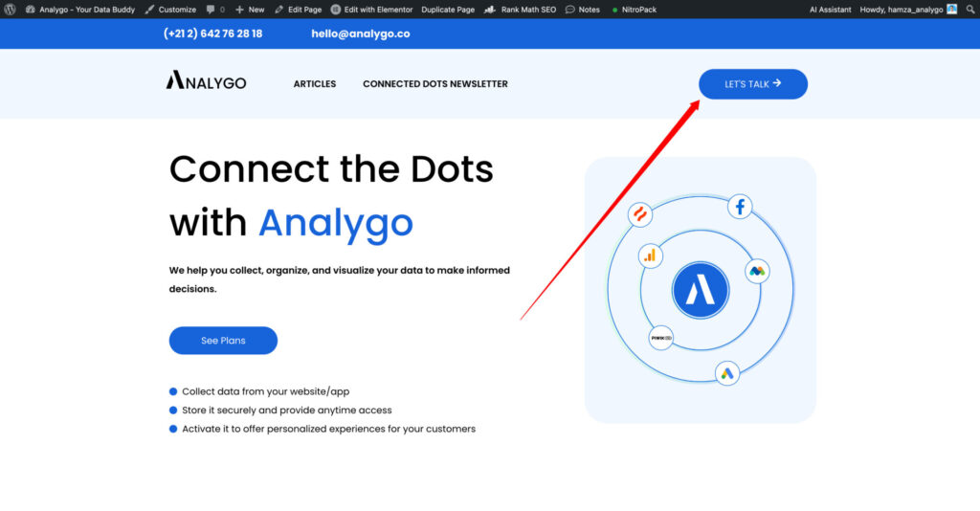The width and height of the screenshot is (980, 511).
Task: Click the Analygo logo in the header
Action: (x=206, y=83)
